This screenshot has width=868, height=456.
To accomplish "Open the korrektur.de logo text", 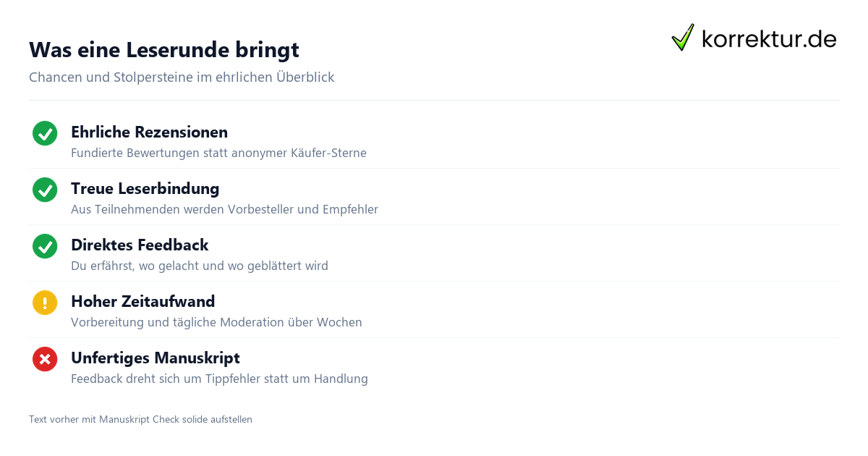I will 769,38.
